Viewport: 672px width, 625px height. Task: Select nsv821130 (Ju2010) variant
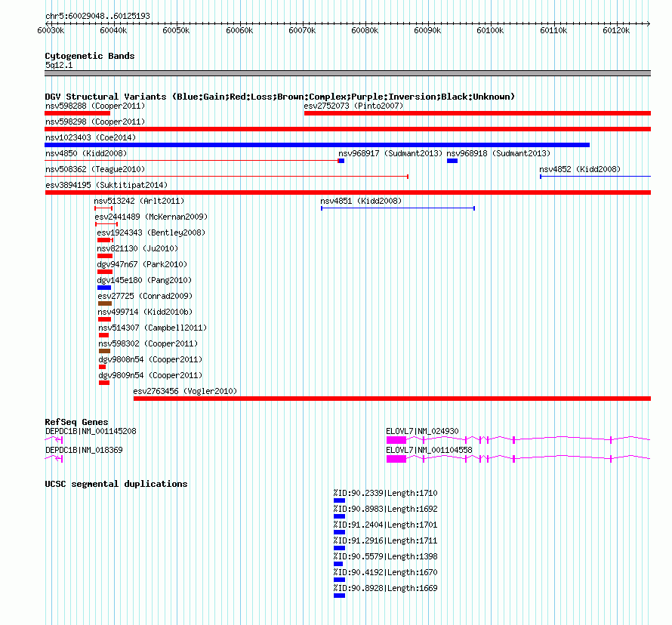(x=105, y=256)
